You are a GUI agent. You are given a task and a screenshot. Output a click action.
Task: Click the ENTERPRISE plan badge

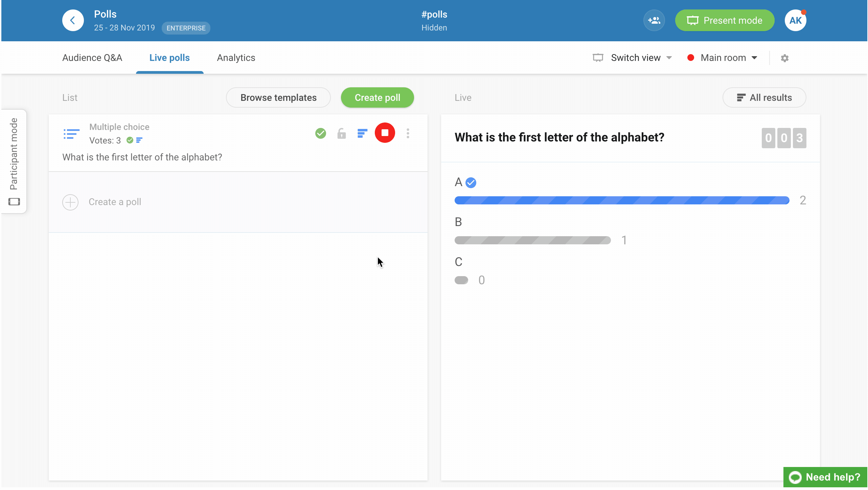186,28
